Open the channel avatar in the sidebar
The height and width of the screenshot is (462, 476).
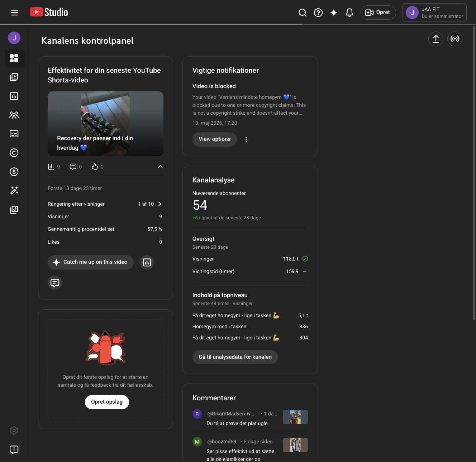click(14, 38)
